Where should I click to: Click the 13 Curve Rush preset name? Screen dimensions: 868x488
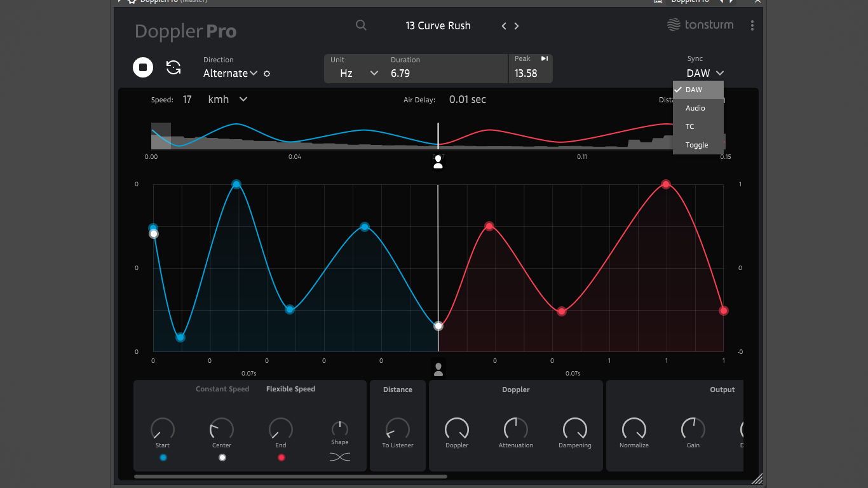(x=438, y=26)
